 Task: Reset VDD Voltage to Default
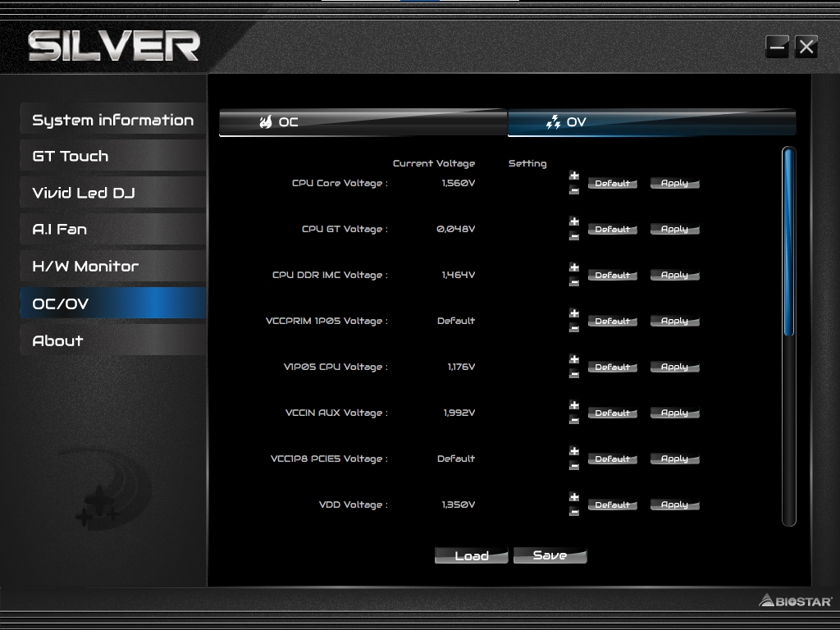pos(612,505)
